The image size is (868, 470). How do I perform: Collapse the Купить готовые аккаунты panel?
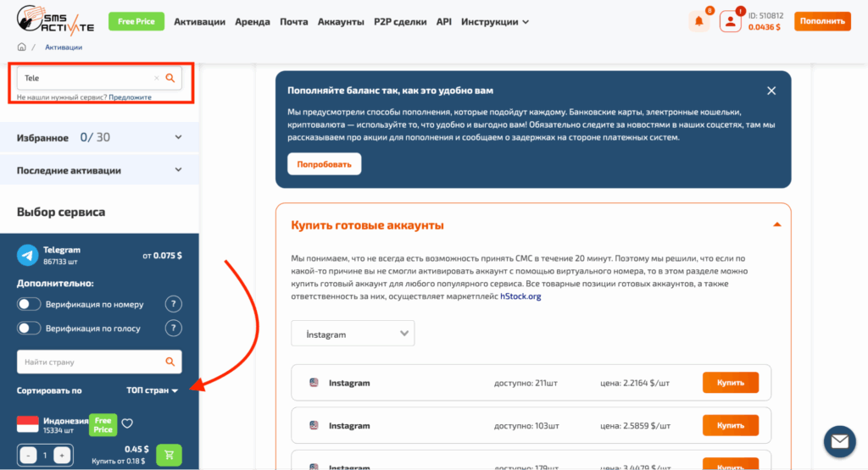(x=776, y=224)
